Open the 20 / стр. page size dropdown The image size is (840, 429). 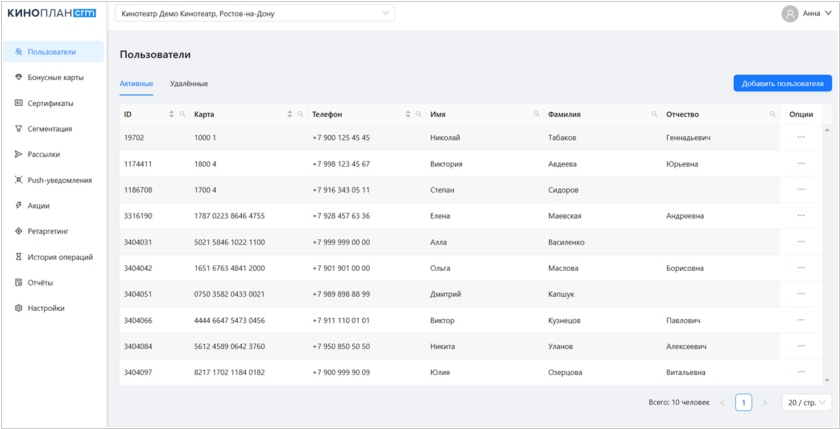pyautogui.click(x=807, y=403)
